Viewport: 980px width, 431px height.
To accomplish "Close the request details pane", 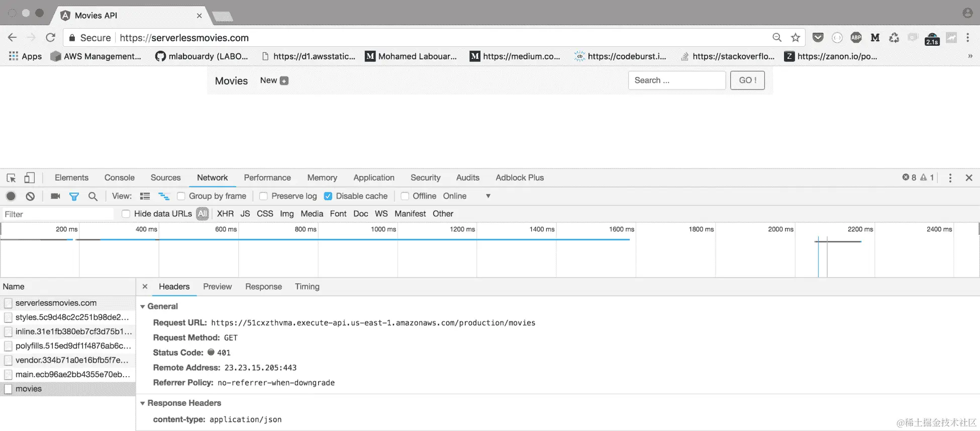I will [145, 286].
